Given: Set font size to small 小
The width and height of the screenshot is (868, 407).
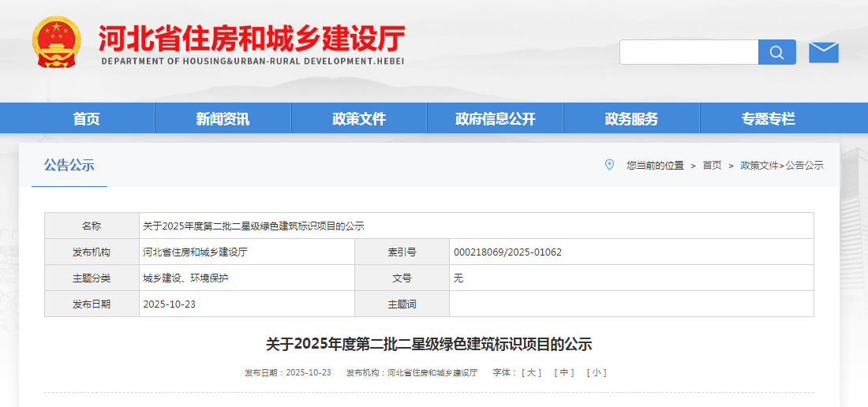Looking at the screenshot, I should pyautogui.click(x=597, y=372).
